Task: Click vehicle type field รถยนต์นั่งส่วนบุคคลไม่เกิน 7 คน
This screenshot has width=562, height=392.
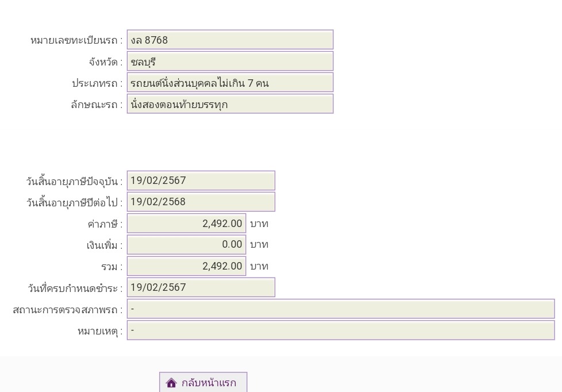Action: [x=230, y=83]
